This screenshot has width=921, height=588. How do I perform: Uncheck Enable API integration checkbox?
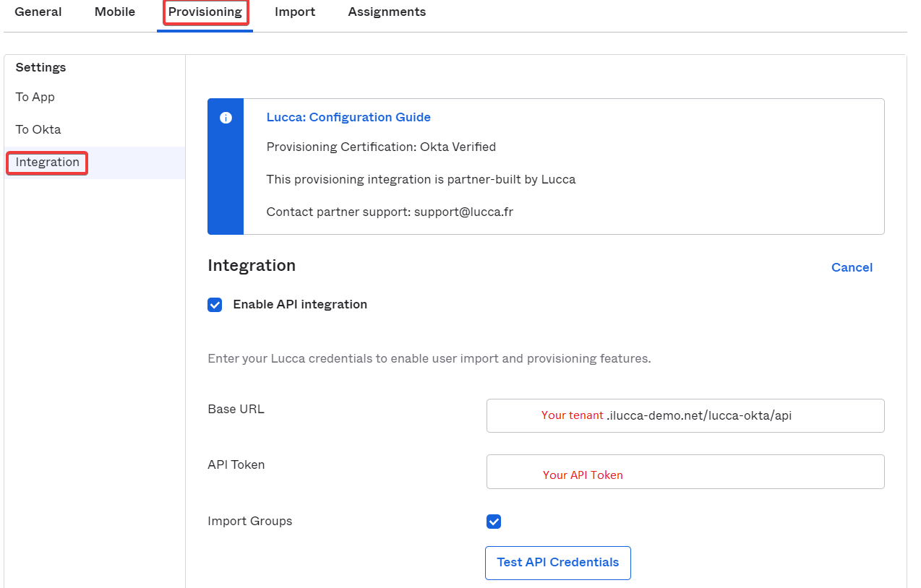tap(215, 305)
